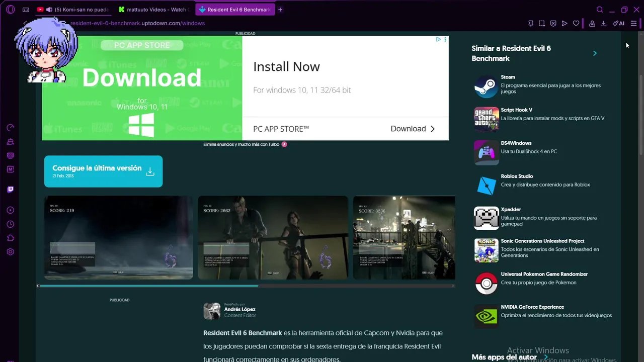644x362 pixels.
Task: Click the Steam logo icon
Action: point(486,86)
